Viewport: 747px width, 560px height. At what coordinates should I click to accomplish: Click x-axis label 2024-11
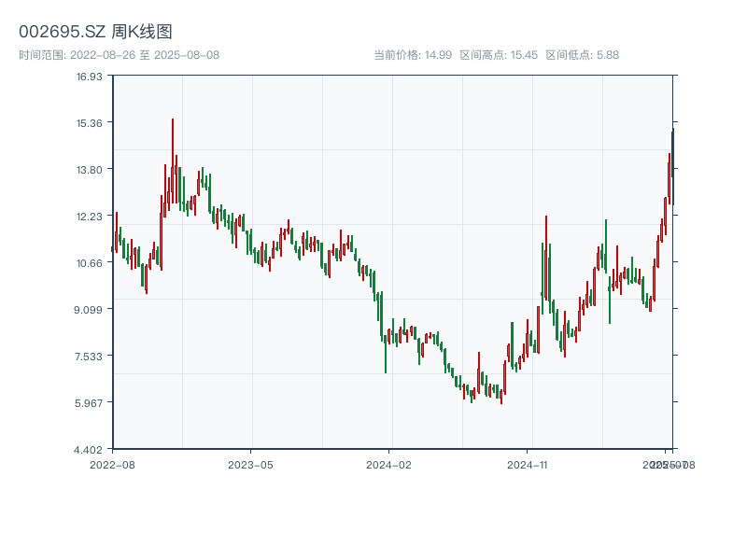click(527, 465)
